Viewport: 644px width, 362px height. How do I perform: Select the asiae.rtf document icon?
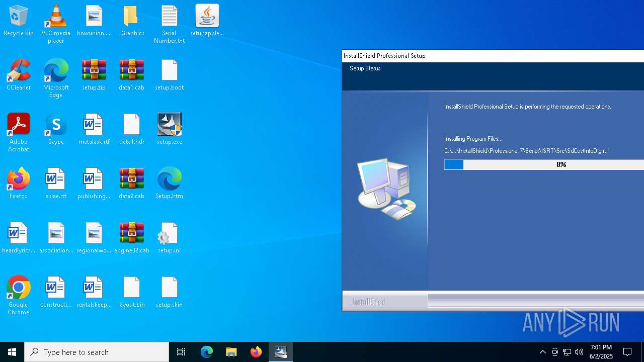tap(56, 184)
